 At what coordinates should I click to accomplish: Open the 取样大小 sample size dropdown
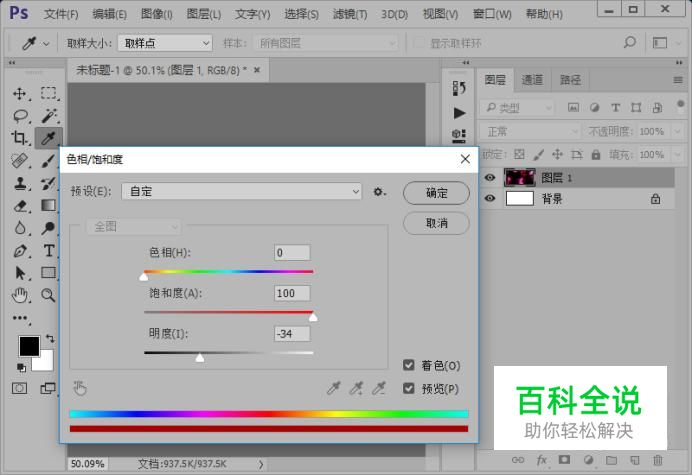[x=165, y=43]
